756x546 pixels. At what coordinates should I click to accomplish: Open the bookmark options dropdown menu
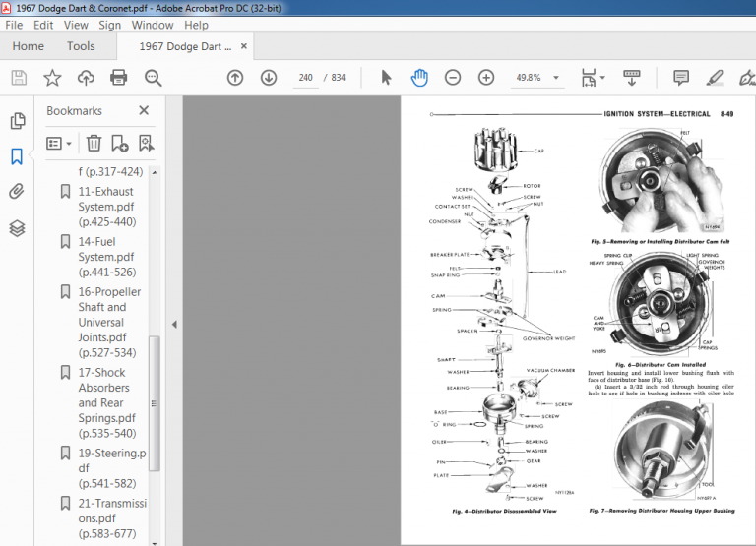(59, 143)
